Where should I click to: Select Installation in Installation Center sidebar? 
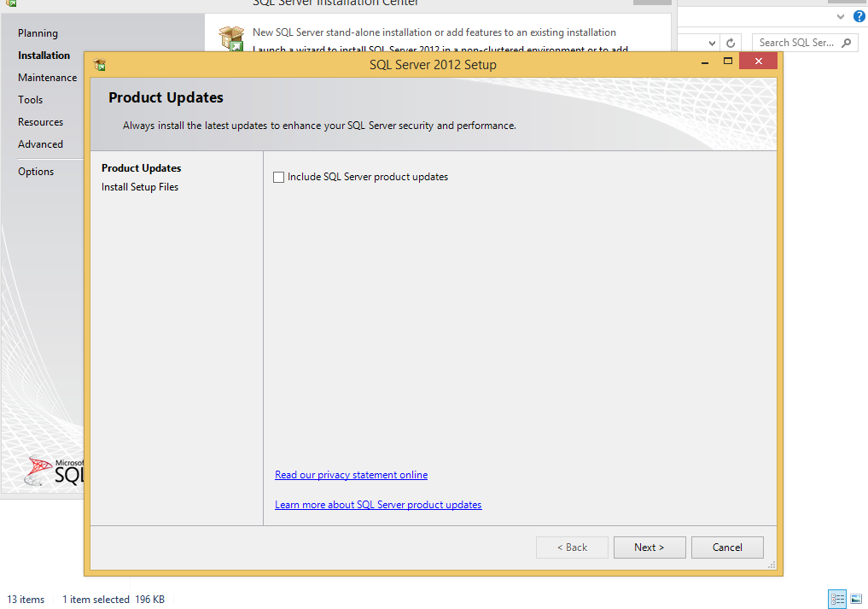44,56
